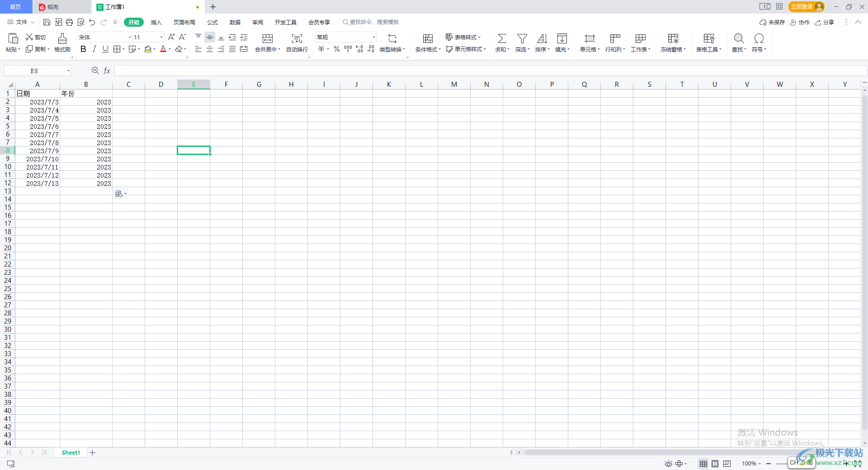Click the Freeze Panes (冻结窗格) icon
868x470 pixels.
coord(673,38)
